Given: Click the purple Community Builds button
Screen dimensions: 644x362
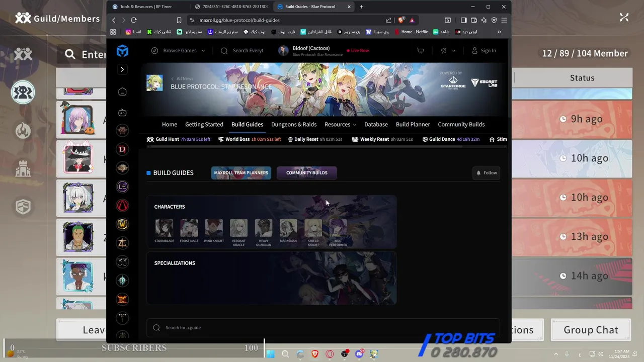Looking at the screenshot, I should point(307,173).
